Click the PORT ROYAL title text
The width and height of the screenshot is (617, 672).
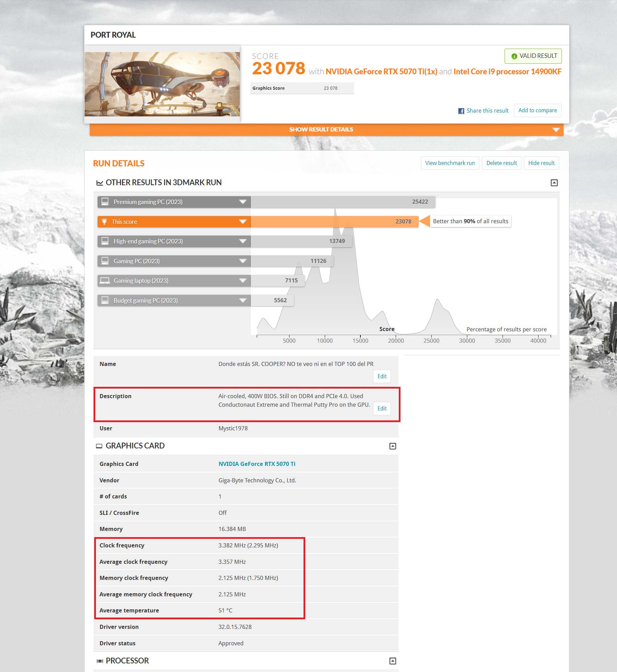pyautogui.click(x=113, y=35)
